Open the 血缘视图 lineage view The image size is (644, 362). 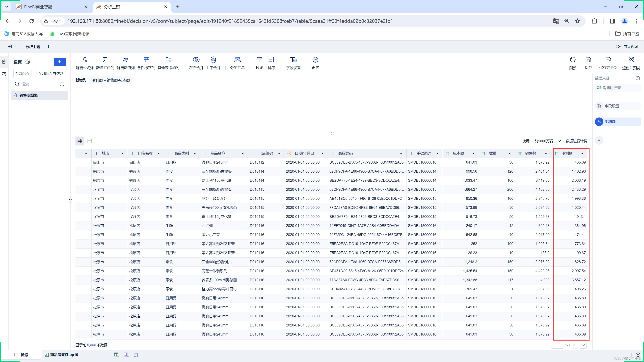click(627, 47)
